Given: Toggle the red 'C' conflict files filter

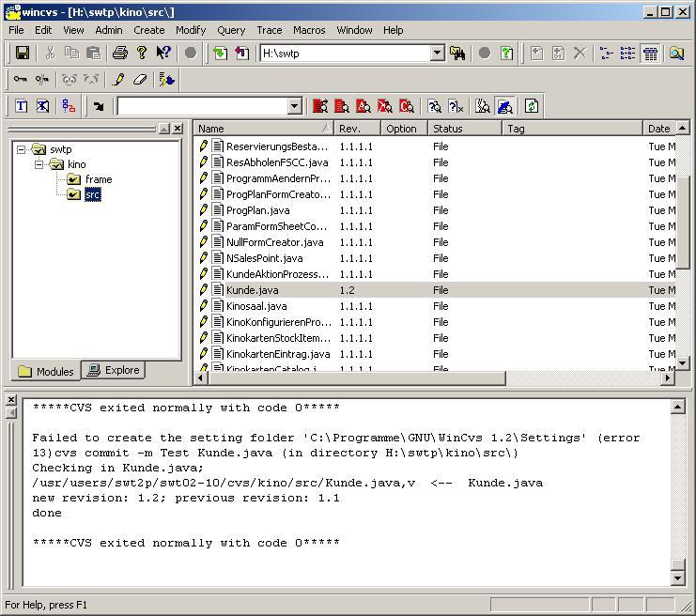Looking at the screenshot, I should pos(406,106).
